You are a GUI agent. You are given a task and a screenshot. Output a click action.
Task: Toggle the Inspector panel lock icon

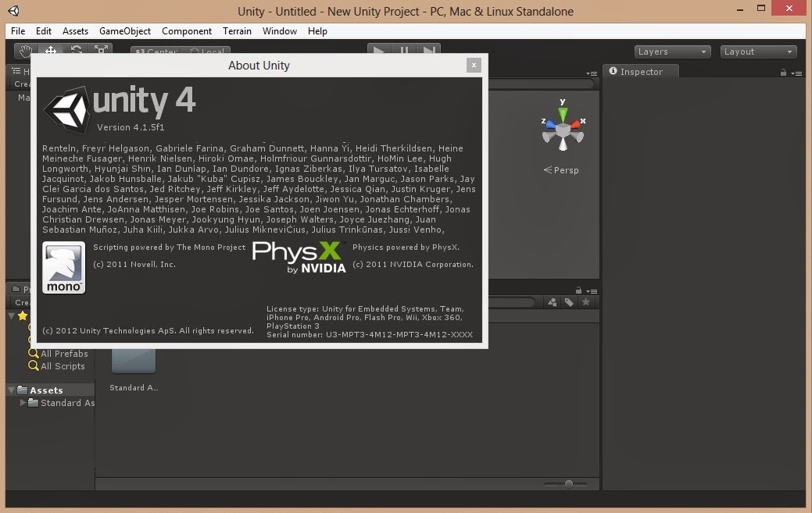[x=783, y=73]
